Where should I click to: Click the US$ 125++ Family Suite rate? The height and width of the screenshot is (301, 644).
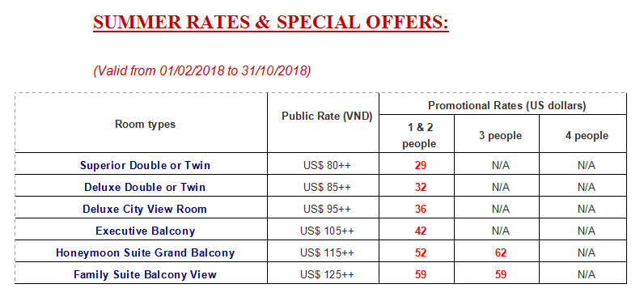(327, 274)
